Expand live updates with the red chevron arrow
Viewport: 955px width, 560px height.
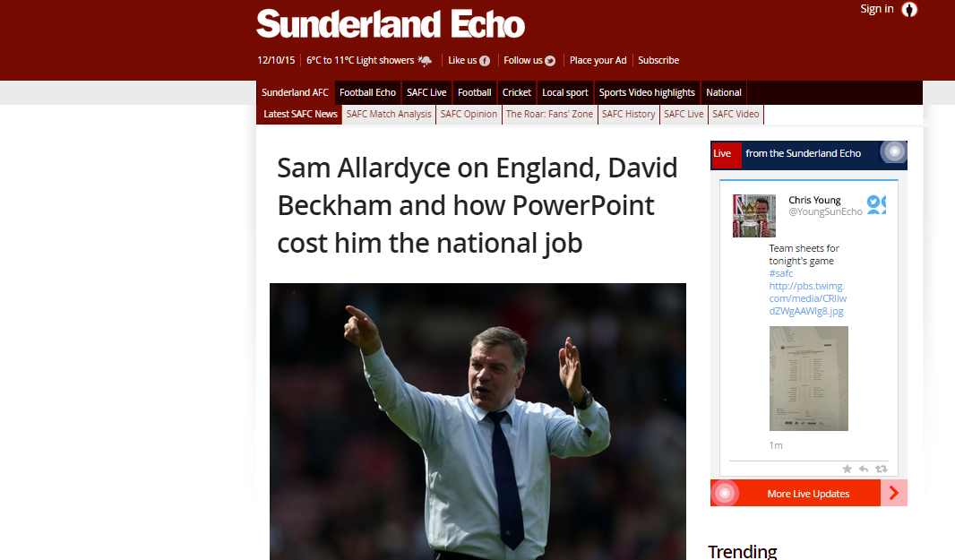tap(894, 493)
